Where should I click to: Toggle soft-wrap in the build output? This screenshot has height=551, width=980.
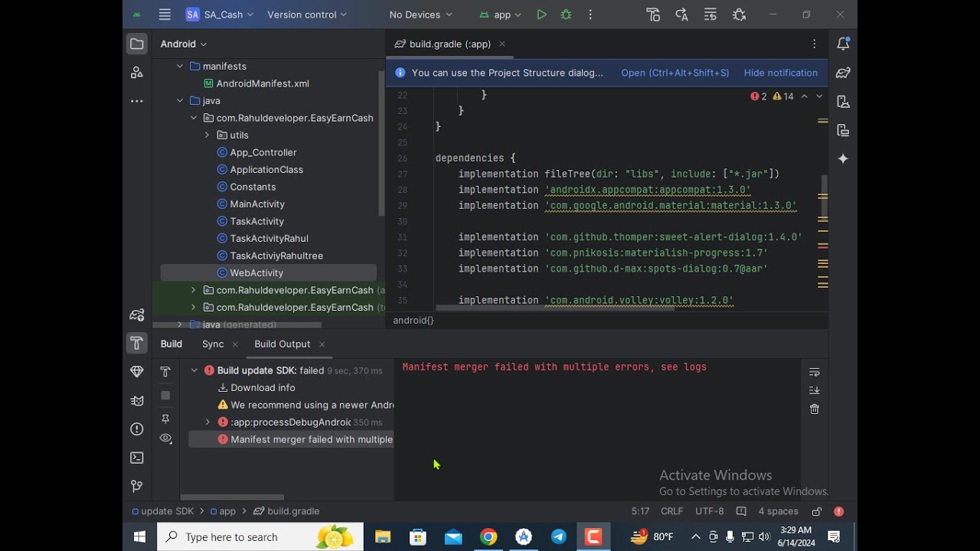coord(815,372)
